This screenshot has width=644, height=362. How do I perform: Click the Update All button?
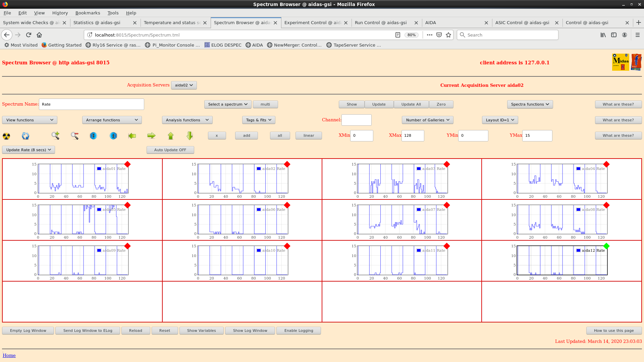click(411, 104)
